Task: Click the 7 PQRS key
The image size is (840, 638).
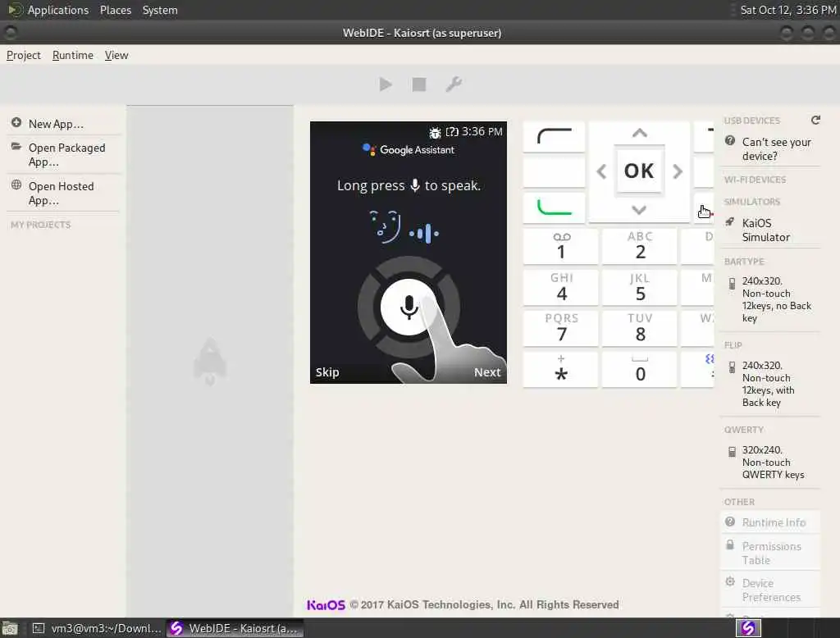Action: [x=561, y=328]
